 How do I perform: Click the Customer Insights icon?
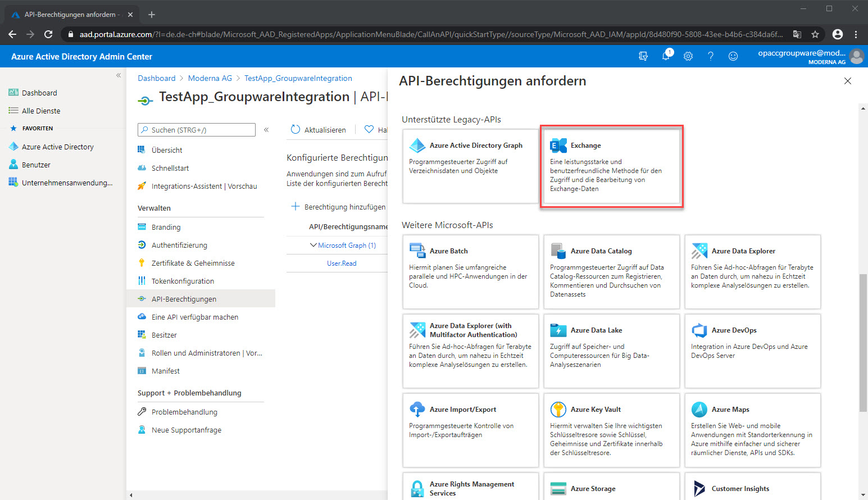699,489
